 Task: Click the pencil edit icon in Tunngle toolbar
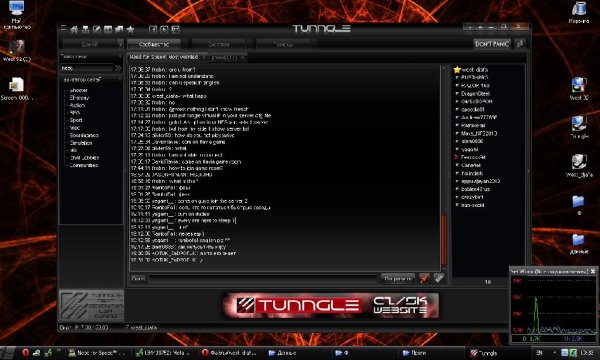pyautogui.click(x=97, y=29)
